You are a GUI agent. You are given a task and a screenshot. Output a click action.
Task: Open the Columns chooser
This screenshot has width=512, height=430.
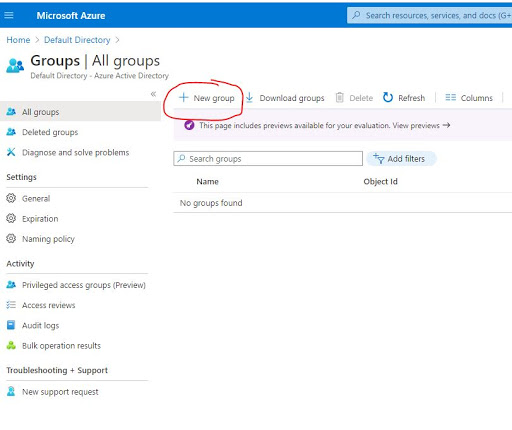[x=469, y=98]
